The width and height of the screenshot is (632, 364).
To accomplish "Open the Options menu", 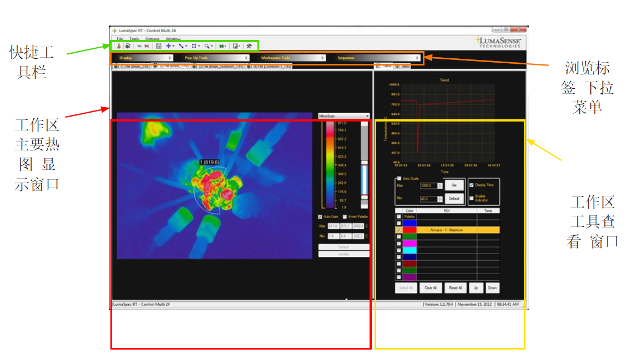I will 152,39.
